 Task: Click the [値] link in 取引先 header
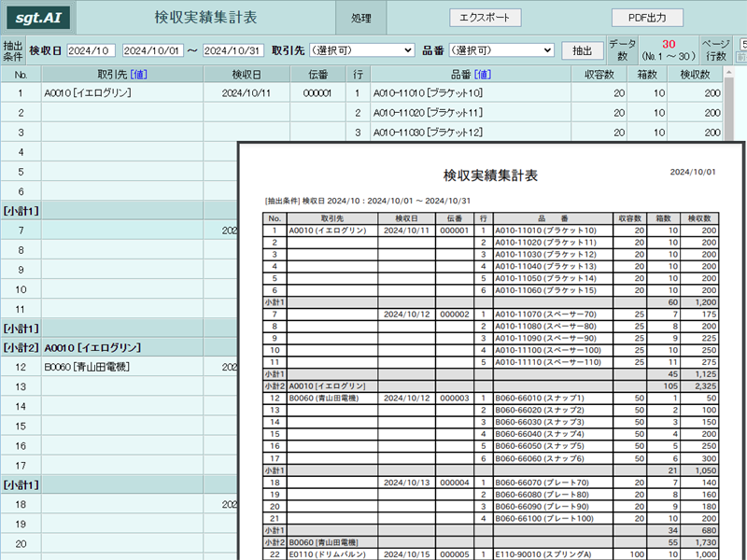(x=138, y=75)
